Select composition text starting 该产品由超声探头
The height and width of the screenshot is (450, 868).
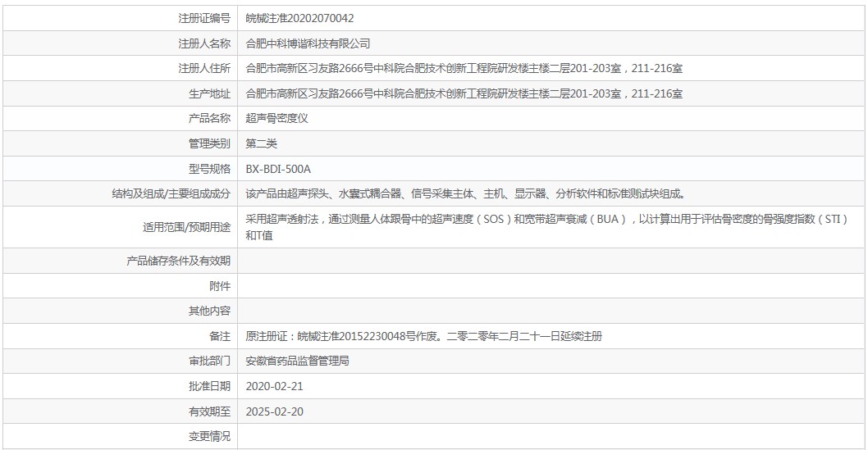click(465, 194)
